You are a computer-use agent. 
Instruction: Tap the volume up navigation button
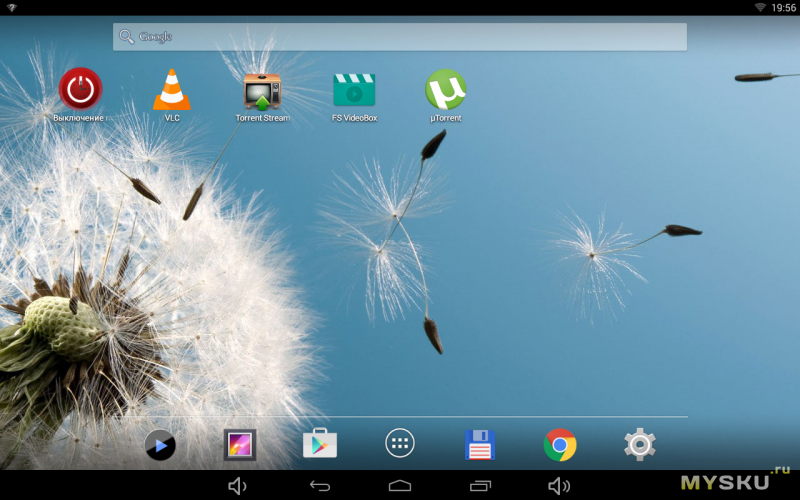tap(559, 486)
